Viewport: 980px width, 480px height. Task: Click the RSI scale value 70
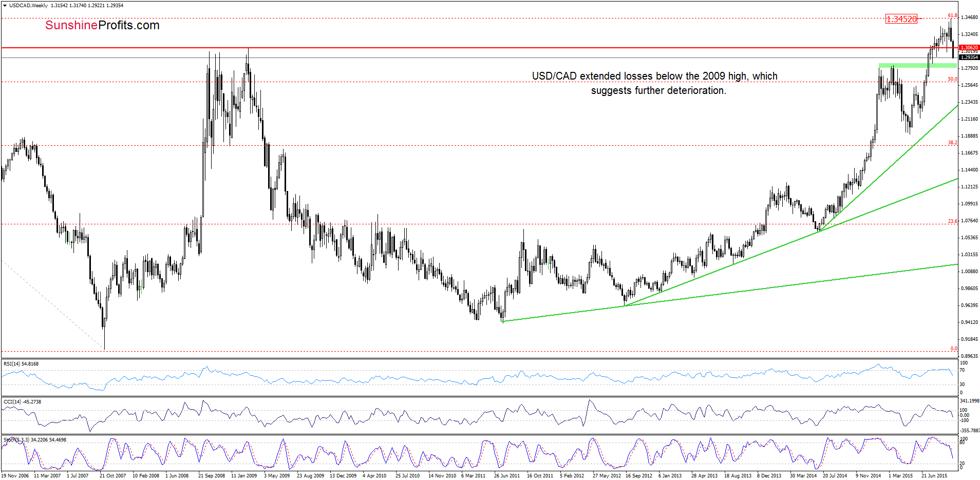coord(963,370)
